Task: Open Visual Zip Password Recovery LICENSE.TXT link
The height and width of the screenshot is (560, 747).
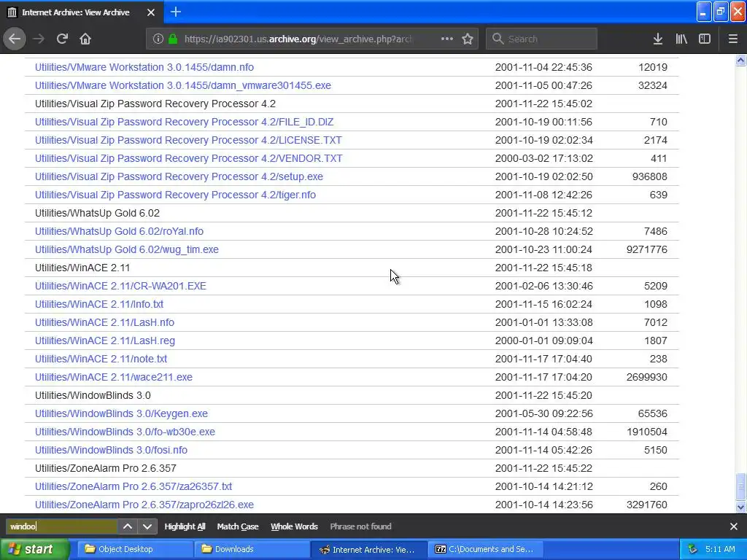Action: [188, 140]
